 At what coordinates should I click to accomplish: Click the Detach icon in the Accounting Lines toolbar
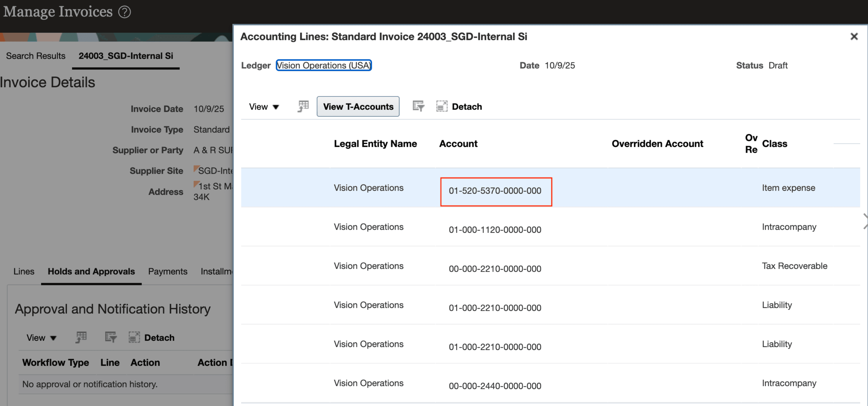442,106
